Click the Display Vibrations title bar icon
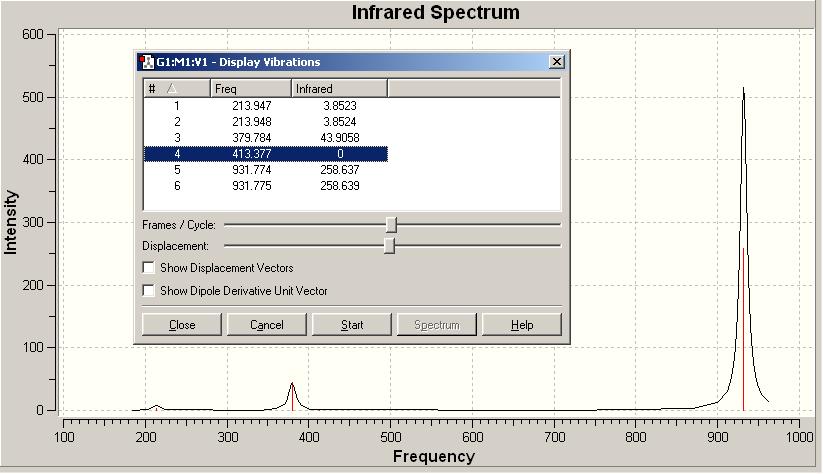The image size is (823, 474). [147, 62]
